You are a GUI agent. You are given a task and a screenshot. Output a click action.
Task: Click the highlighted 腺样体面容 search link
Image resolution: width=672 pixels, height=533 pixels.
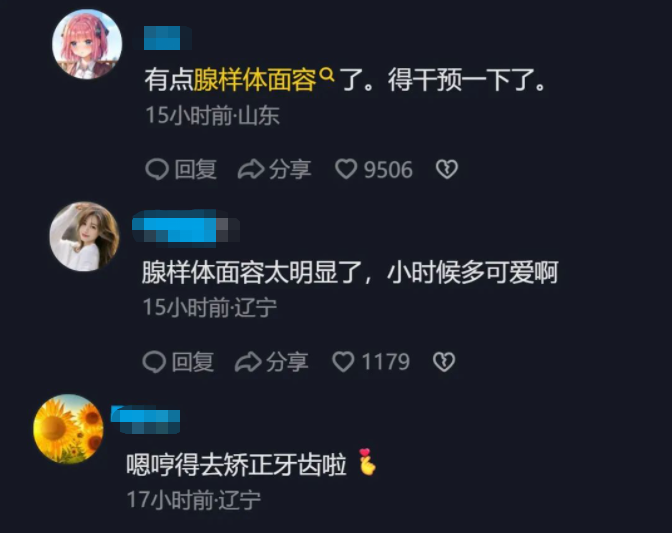tap(255, 80)
